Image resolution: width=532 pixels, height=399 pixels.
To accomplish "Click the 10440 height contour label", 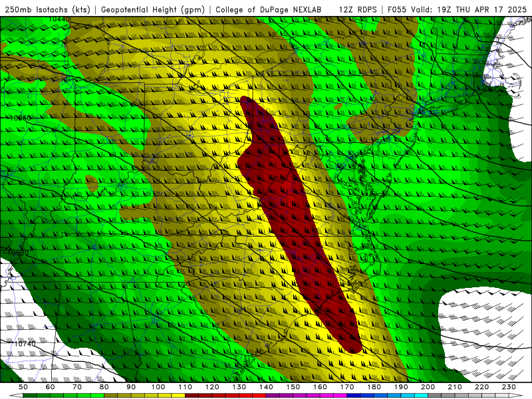I will pyautogui.click(x=59, y=19).
